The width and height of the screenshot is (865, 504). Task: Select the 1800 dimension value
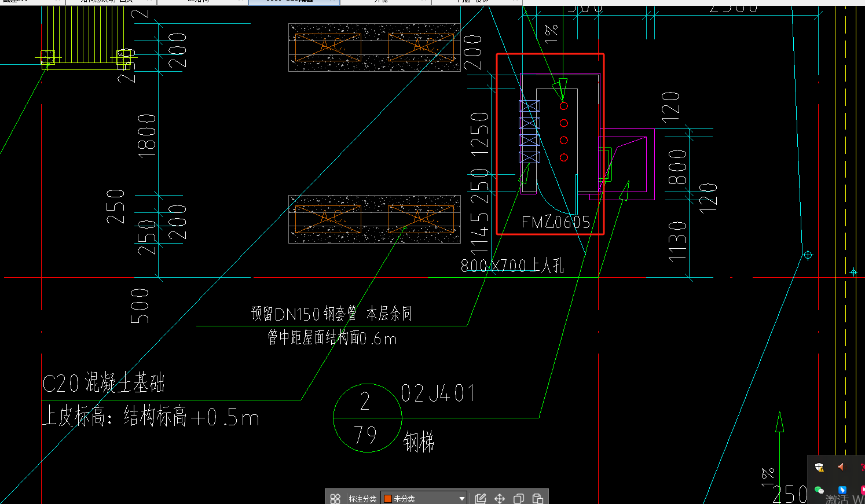[147, 136]
